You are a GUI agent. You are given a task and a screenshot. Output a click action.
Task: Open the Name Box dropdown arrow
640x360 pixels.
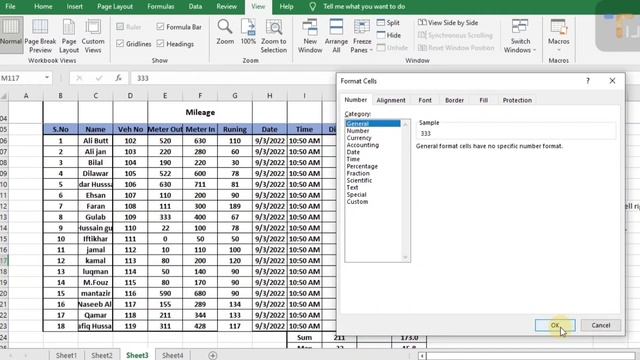coord(47,78)
